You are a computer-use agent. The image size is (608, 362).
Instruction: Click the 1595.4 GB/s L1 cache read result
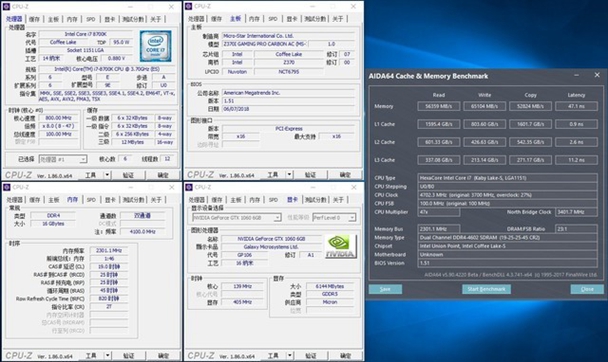(439, 124)
